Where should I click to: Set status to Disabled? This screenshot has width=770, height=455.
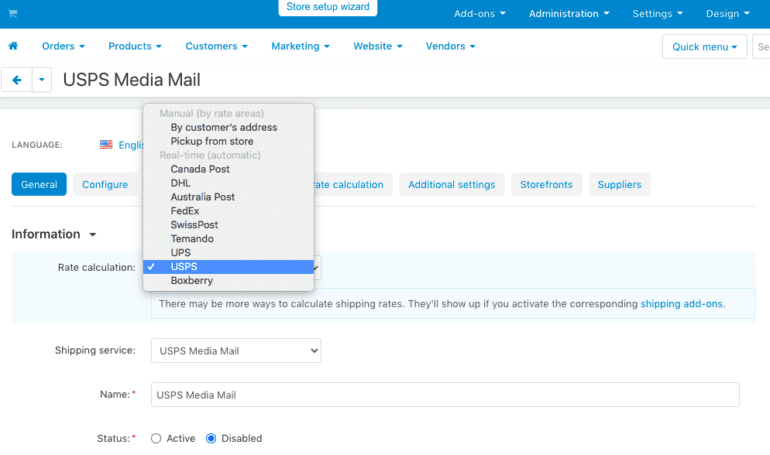[x=211, y=438]
